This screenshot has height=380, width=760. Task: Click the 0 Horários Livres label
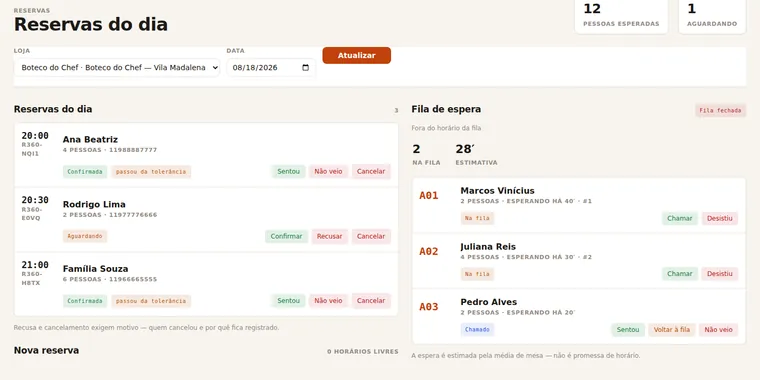pyautogui.click(x=363, y=352)
